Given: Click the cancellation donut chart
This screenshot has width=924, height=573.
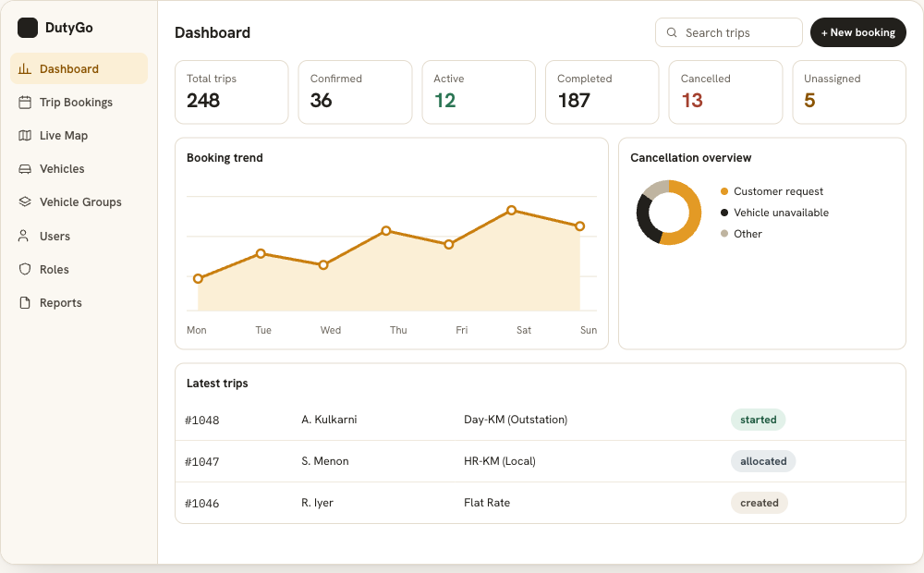Looking at the screenshot, I should click(669, 213).
